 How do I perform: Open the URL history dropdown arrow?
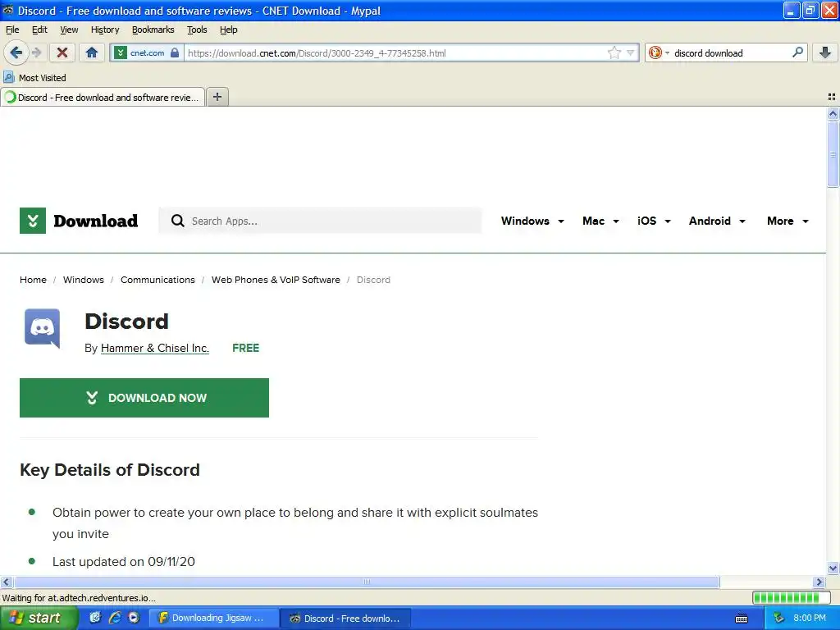(x=631, y=52)
